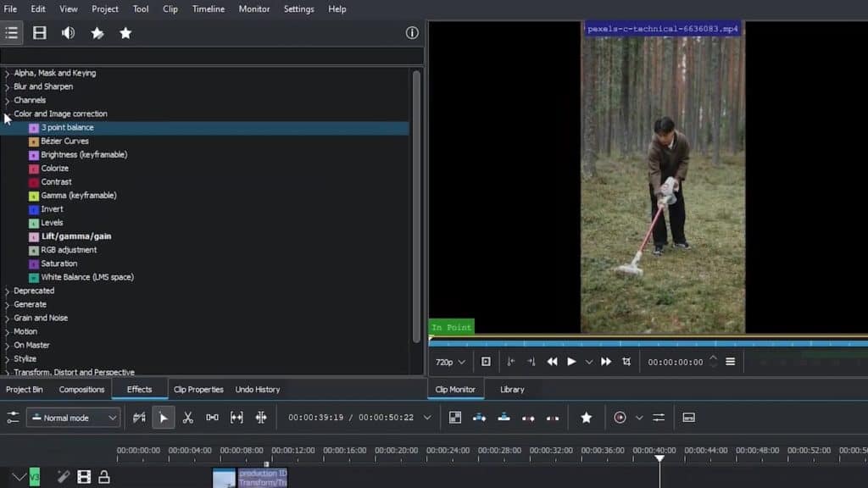Play the clip in the Clip Monitor

coord(570,362)
